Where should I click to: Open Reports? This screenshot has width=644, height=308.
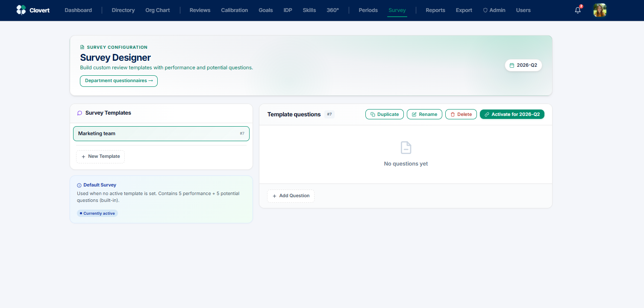[x=435, y=10]
